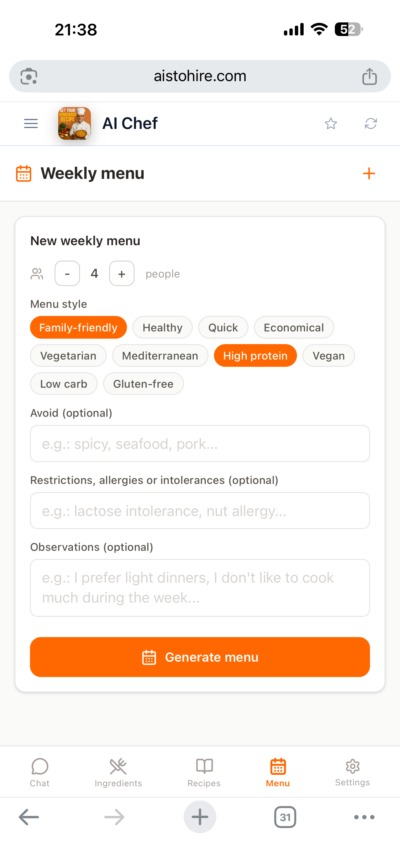Go back with the browser back arrow
Image resolution: width=400 pixels, height=868 pixels.
pos(29,817)
